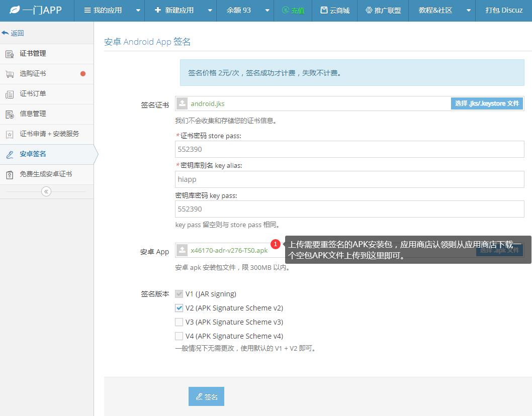The width and height of the screenshot is (532, 416).
Task: Click the 证书订单 order list icon
Action: click(10, 94)
